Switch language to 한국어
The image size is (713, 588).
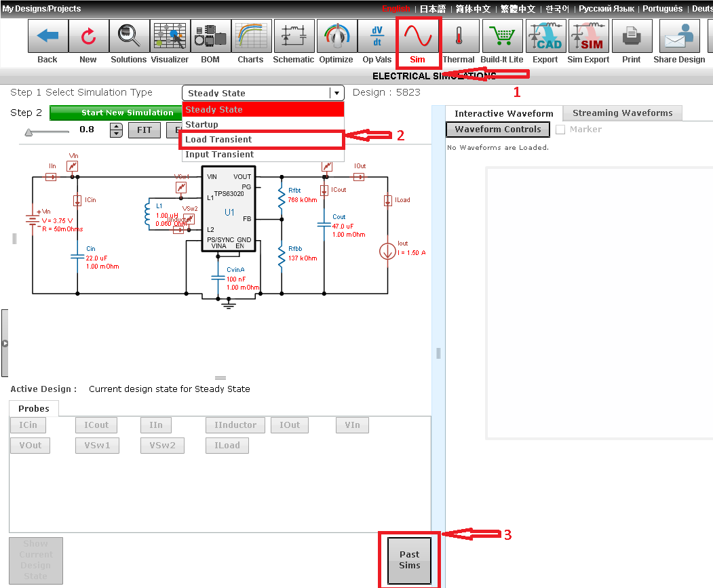(x=557, y=9)
